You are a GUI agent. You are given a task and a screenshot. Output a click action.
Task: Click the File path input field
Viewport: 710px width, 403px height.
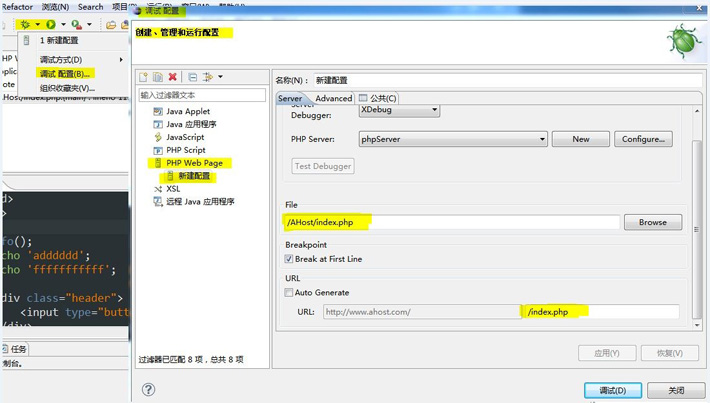[450, 222]
